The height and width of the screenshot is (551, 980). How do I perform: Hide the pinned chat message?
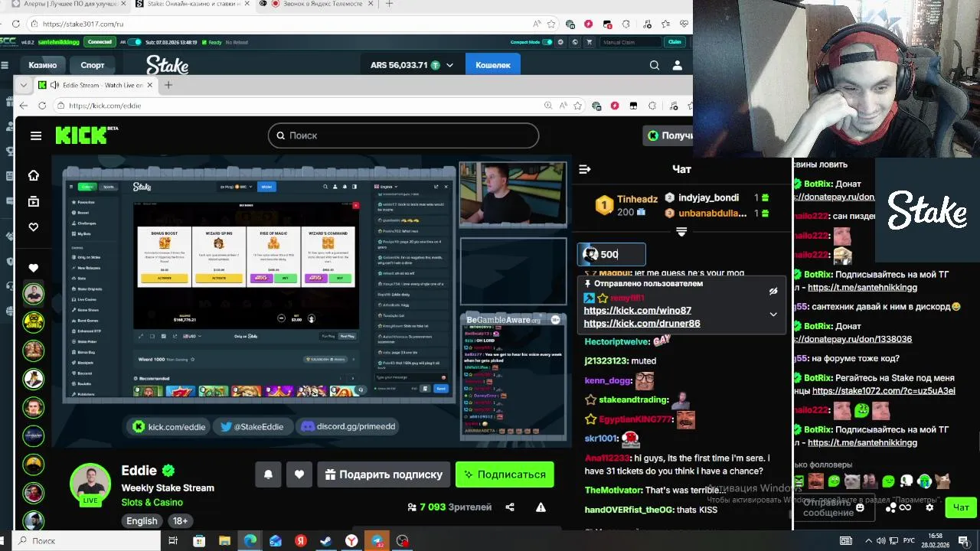[773, 291]
